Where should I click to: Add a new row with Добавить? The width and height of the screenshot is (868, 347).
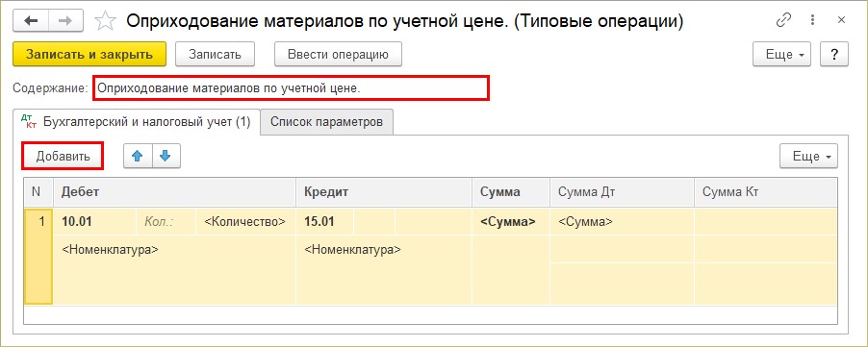[63, 157]
